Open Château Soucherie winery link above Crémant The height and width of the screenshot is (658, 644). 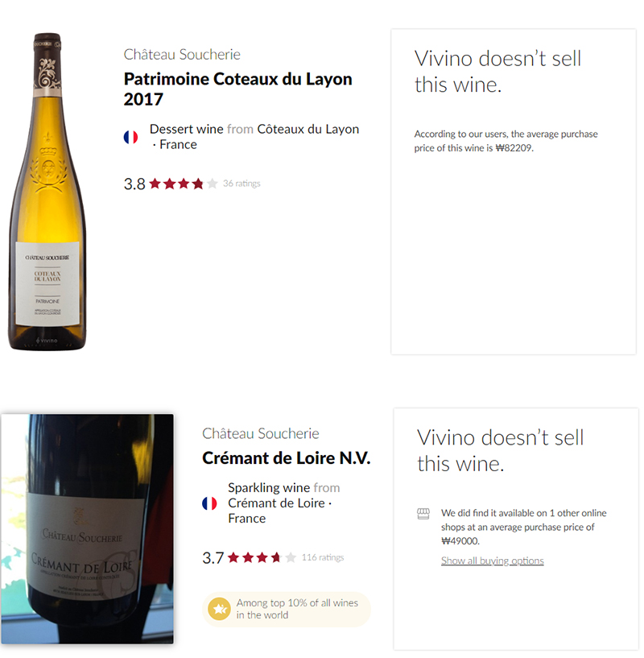(261, 433)
